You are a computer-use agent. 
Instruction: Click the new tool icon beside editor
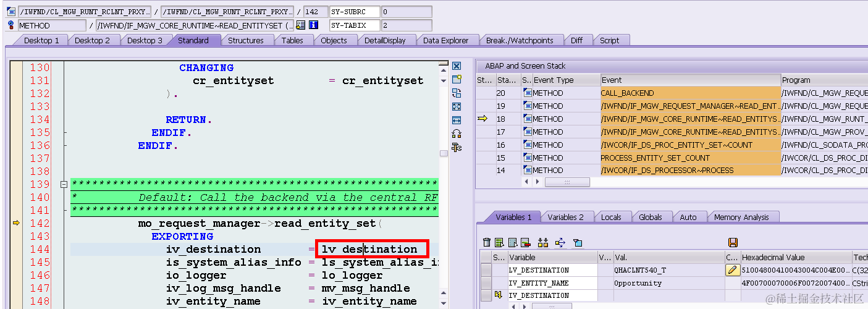point(457,80)
